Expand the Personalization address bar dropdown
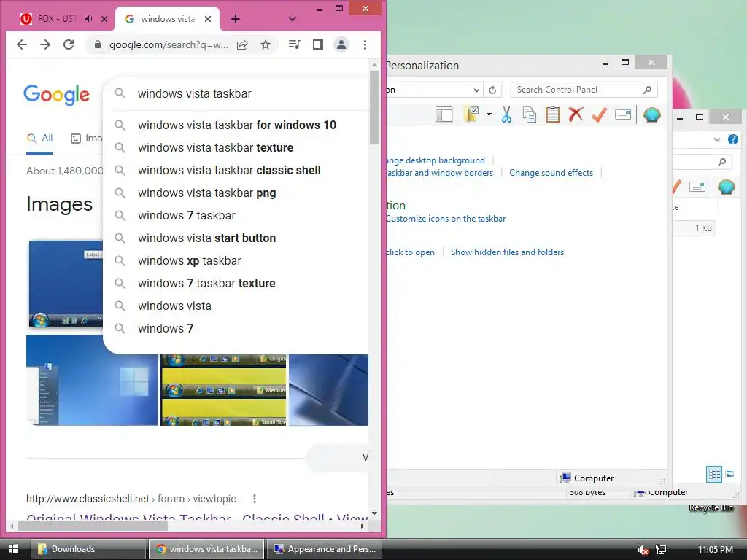The image size is (747, 560). 476,90
